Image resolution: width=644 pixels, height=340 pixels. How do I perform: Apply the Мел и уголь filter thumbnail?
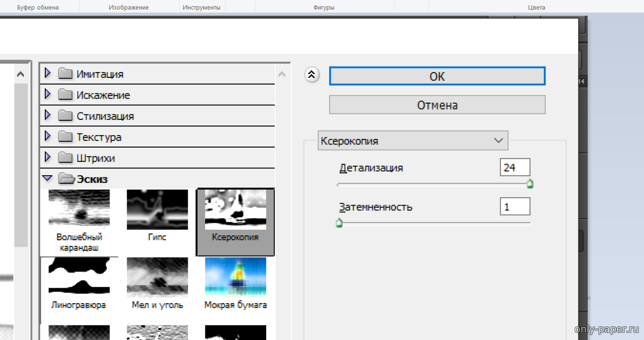point(157,276)
